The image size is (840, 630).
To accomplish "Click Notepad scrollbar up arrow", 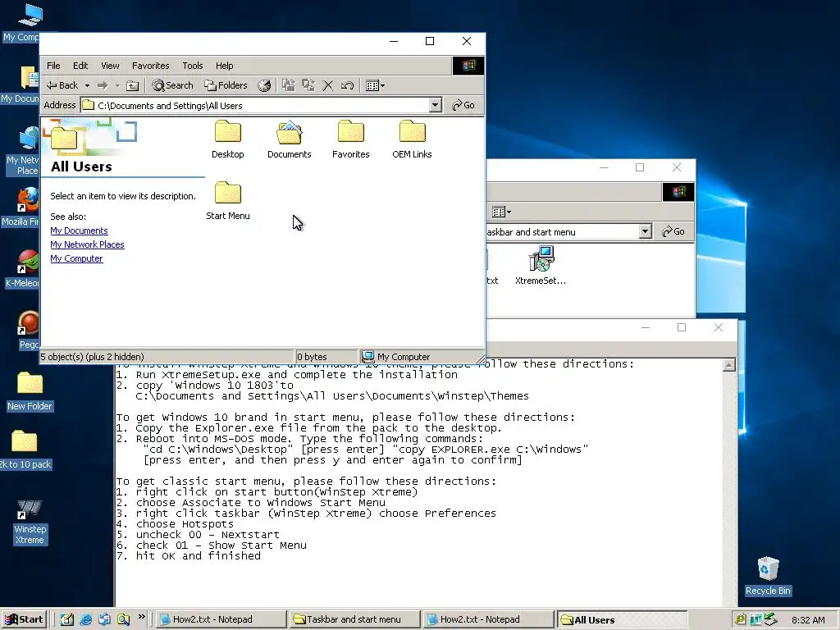I will [x=729, y=365].
